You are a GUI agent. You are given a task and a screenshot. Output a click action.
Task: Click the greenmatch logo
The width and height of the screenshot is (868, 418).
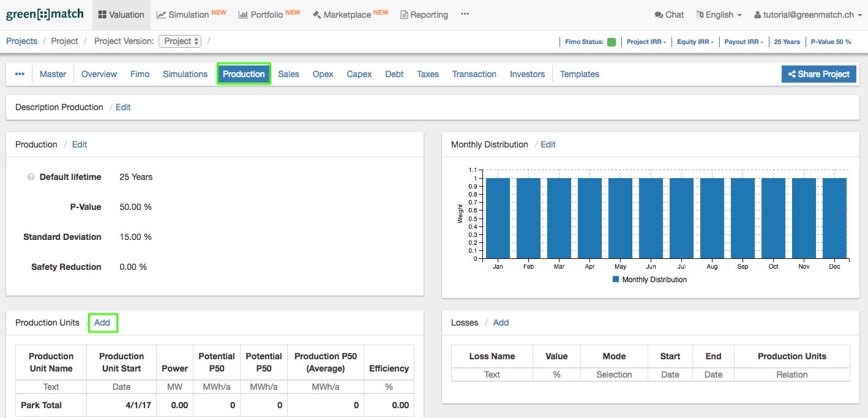coord(45,14)
